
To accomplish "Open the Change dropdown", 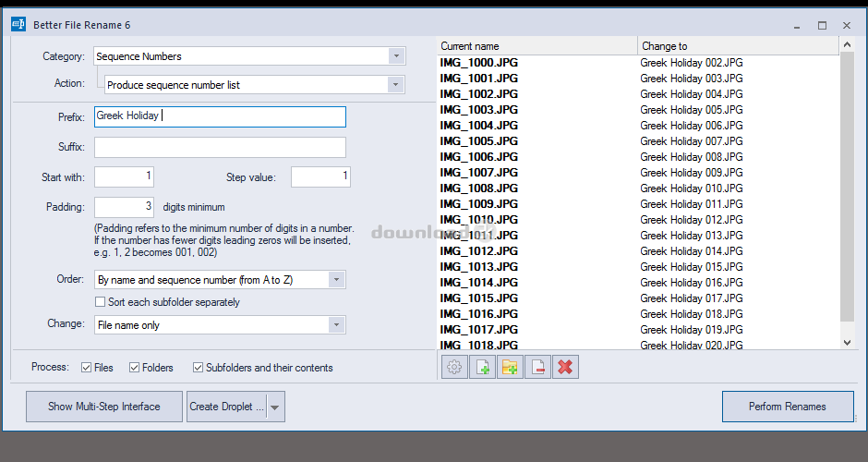I will pos(336,325).
